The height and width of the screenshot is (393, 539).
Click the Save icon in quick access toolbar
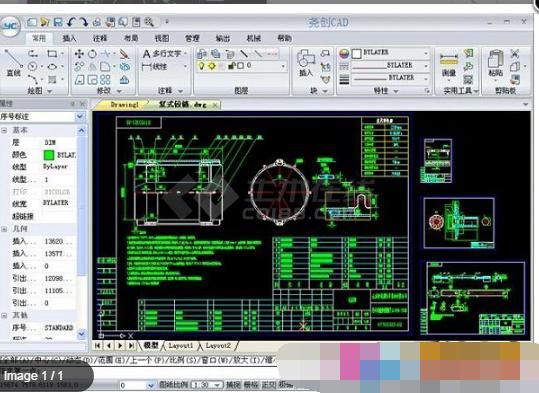(x=58, y=23)
